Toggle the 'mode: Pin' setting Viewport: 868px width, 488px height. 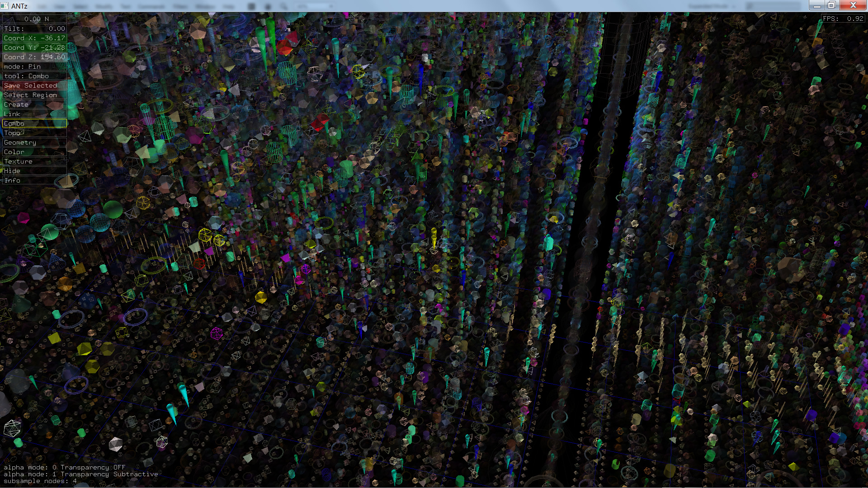coord(35,66)
